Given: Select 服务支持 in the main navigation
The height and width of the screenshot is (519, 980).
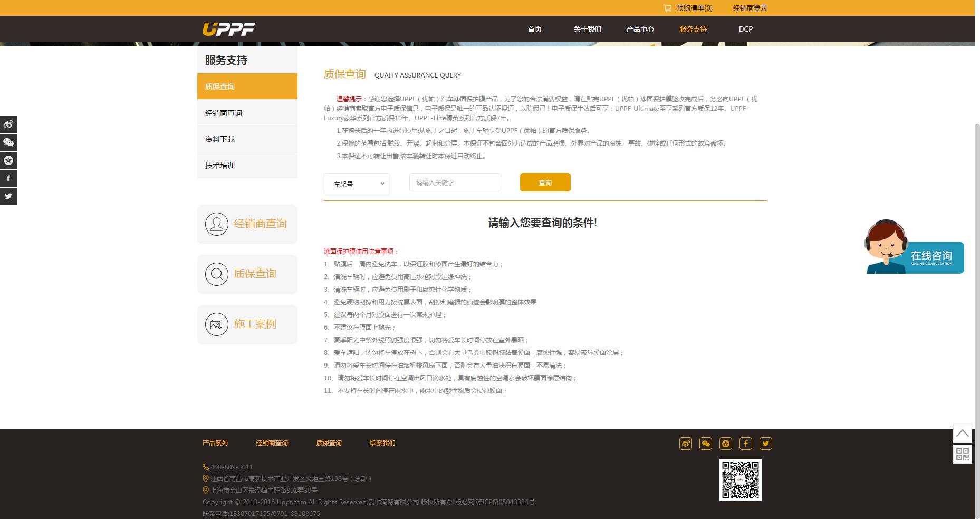Looking at the screenshot, I should (x=693, y=29).
